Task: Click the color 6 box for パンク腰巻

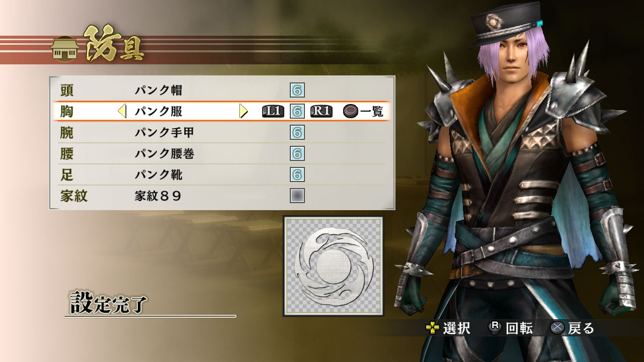Action: (297, 153)
